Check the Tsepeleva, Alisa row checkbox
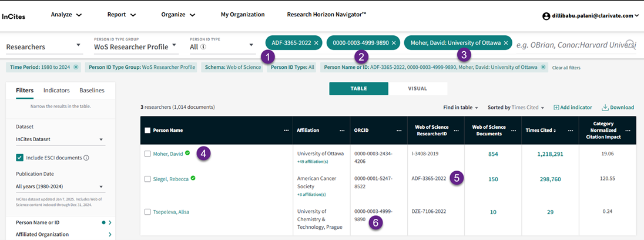 pos(147,212)
